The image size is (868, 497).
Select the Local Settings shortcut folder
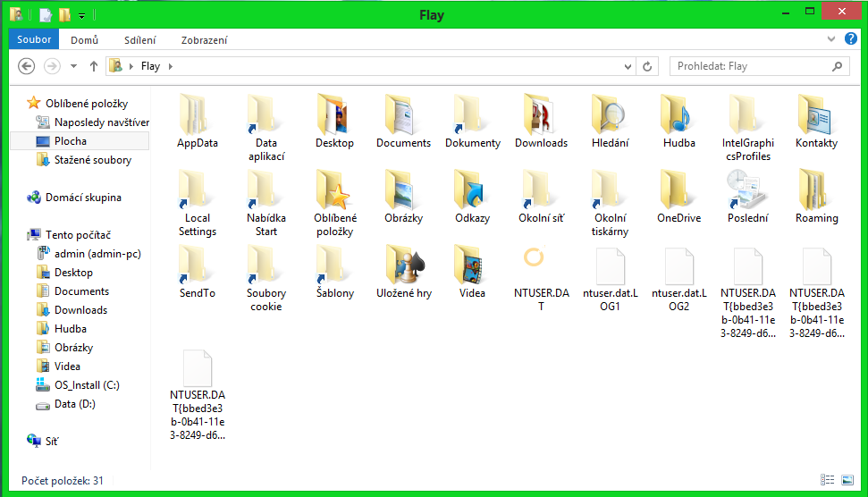click(197, 204)
